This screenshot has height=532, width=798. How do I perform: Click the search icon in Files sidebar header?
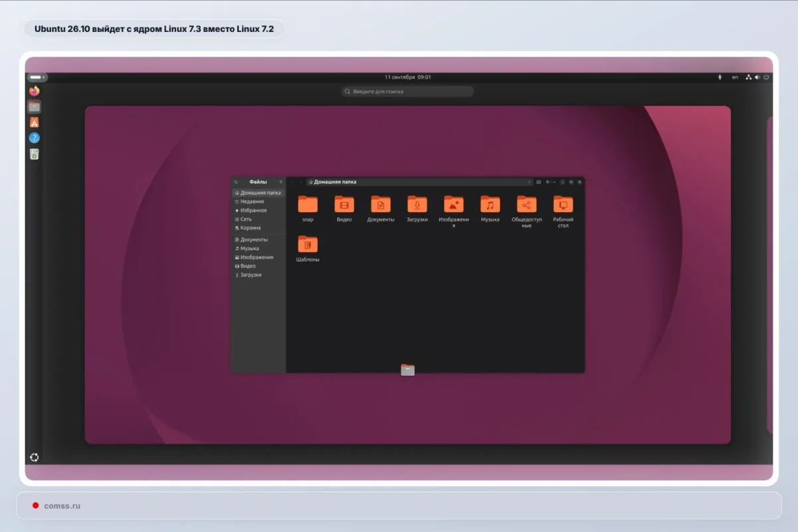[235, 182]
